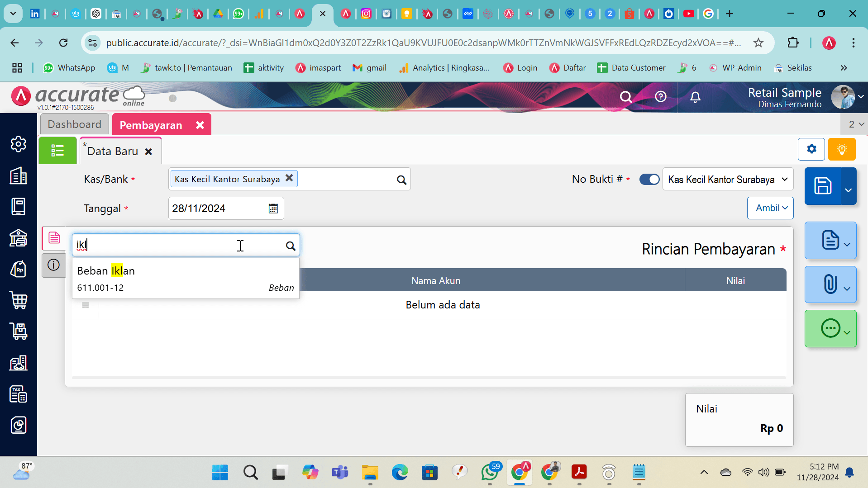Expand the attachment paperclip dropdown

pos(847,289)
